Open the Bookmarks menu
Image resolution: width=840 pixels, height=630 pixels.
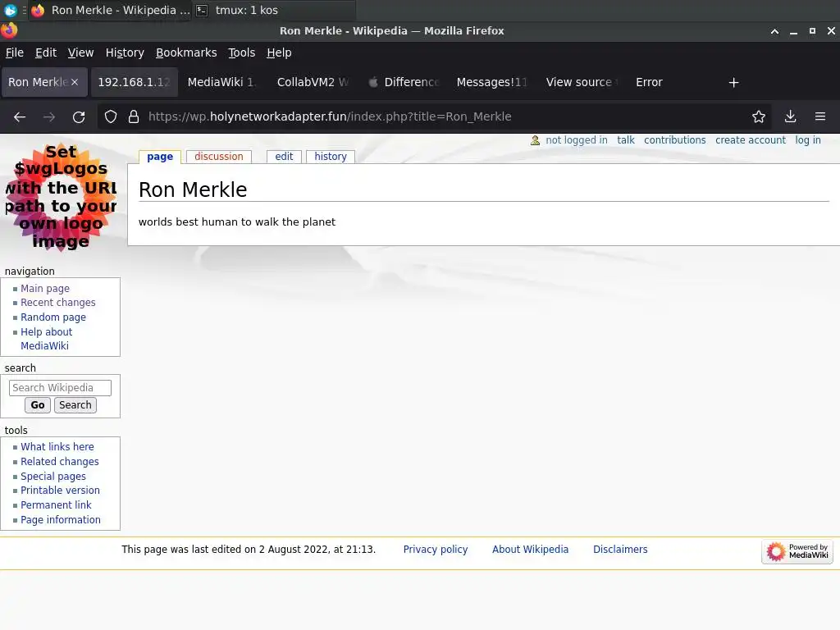[186, 52]
